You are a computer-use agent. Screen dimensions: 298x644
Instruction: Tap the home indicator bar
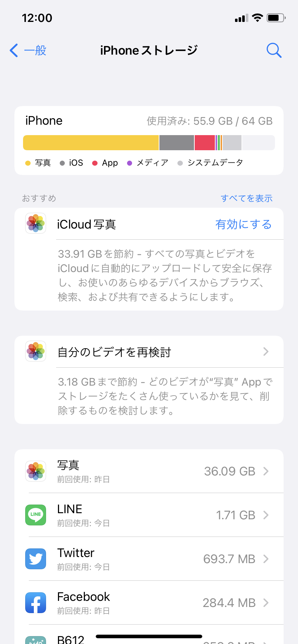(x=149, y=636)
